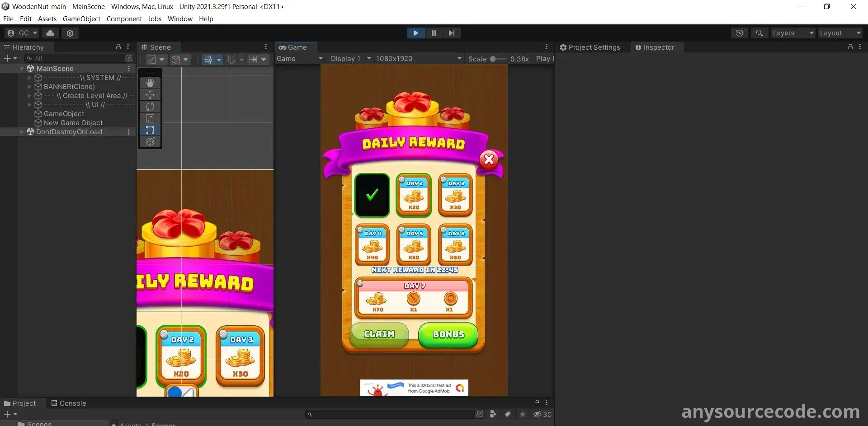Lock the Hierarchy panel
The width and height of the screenshot is (868, 426).
point(118,47)
